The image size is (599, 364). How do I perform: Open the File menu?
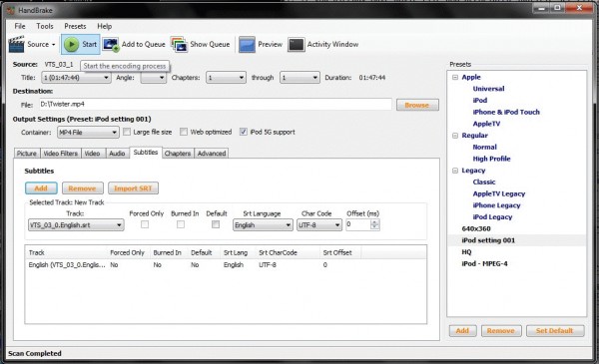20,26
